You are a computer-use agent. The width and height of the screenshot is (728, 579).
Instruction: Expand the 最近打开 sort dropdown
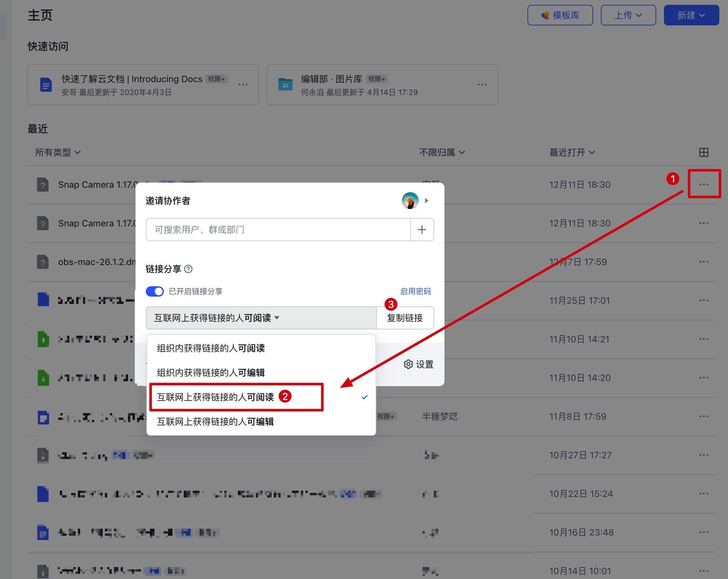pos(572,152)
